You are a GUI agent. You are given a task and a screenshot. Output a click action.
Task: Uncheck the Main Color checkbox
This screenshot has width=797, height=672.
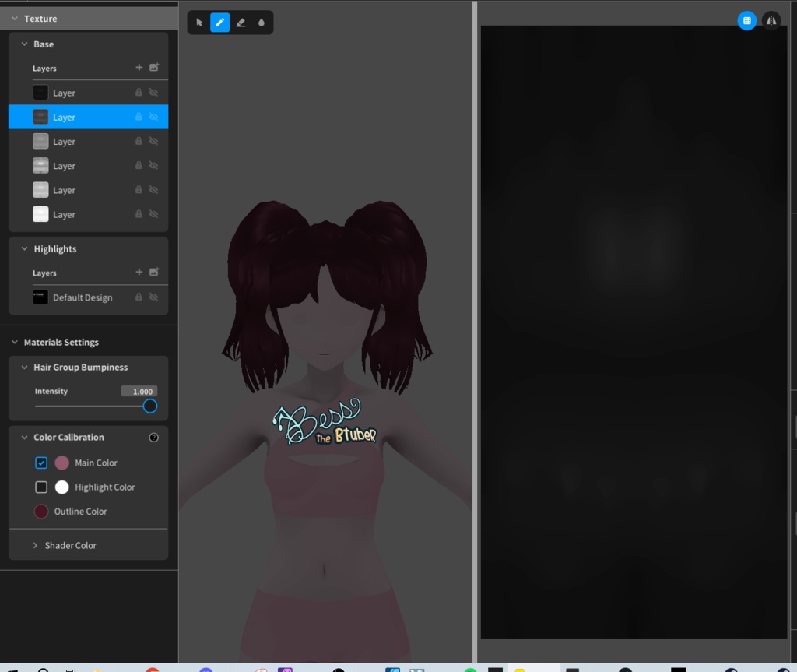41,463
